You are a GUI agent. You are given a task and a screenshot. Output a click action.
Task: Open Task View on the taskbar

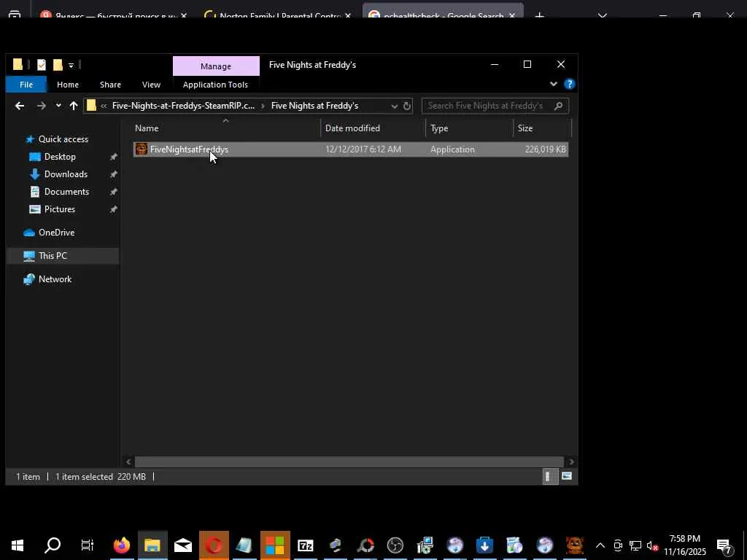pyautogui.click(x=88, y=545)
